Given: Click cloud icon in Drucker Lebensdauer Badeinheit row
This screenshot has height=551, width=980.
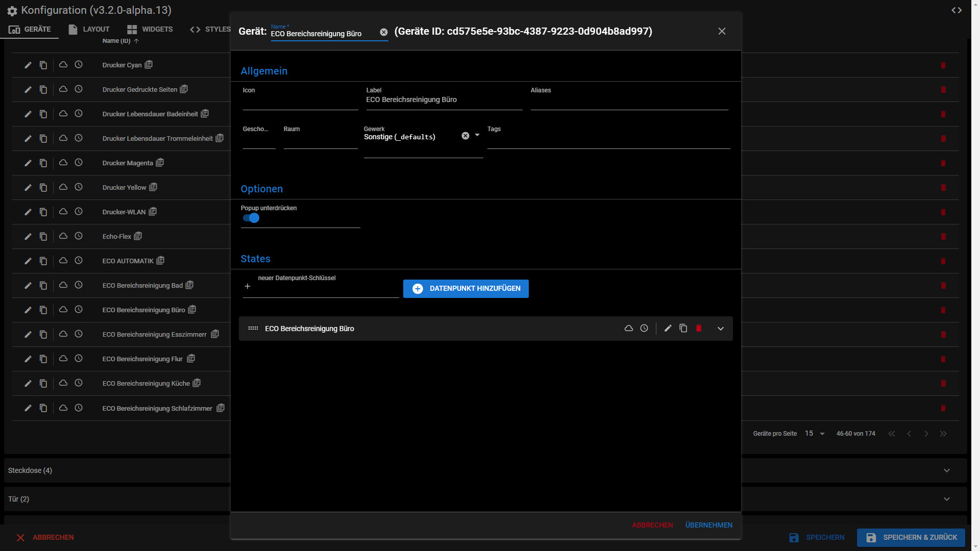Looking at the screenshot, I should pyautogui.click(x=63, y=114).
